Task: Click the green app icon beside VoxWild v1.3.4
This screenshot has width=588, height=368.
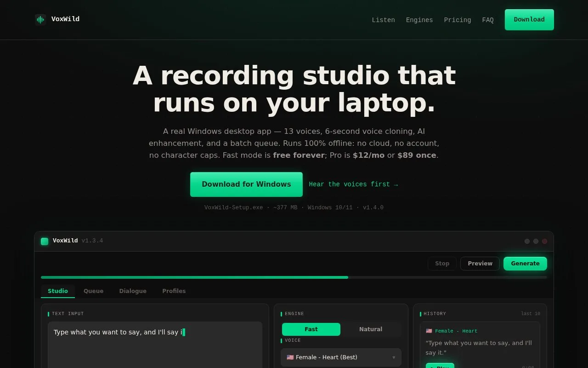Action: pyautogui.click(x=45, y=241)
